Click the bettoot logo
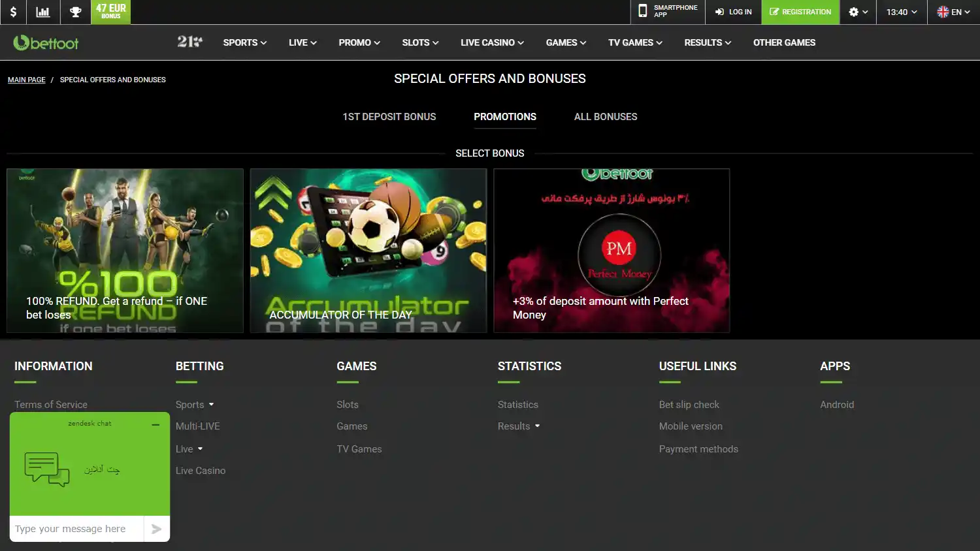 tap(46, 42)
